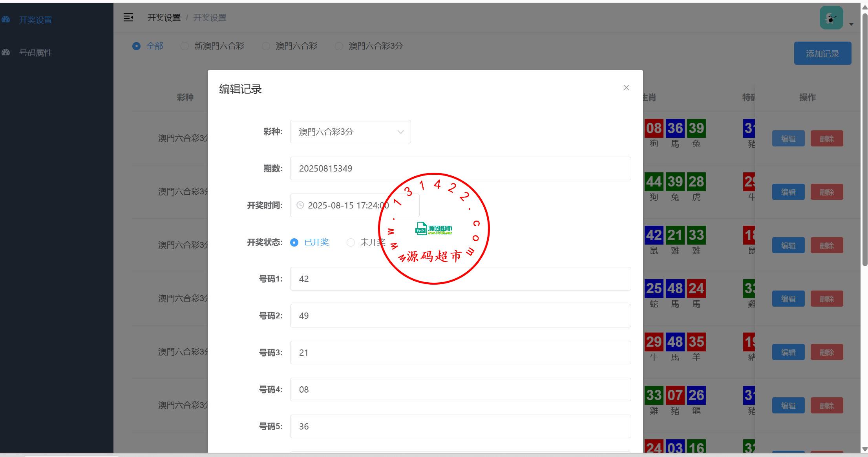Click the 号码1 input field
The image size is (868, 457).
point(460,279)
